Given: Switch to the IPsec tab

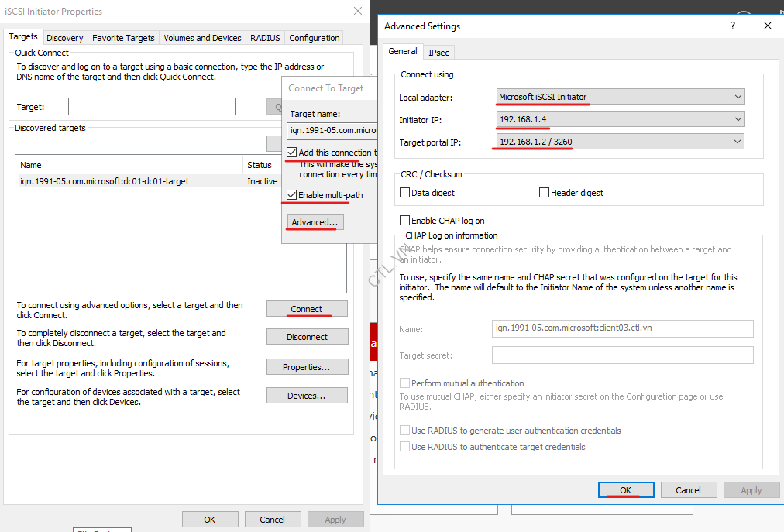Looking at the screenshot, I should [438, 52].
